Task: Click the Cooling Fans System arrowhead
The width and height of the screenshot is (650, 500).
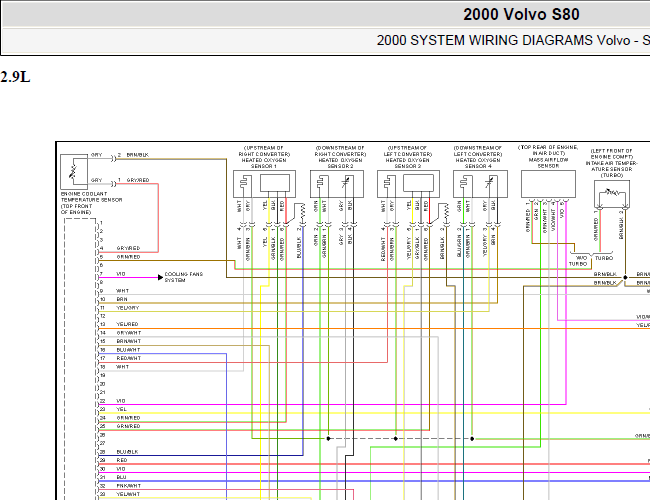Action: [160, 277]
